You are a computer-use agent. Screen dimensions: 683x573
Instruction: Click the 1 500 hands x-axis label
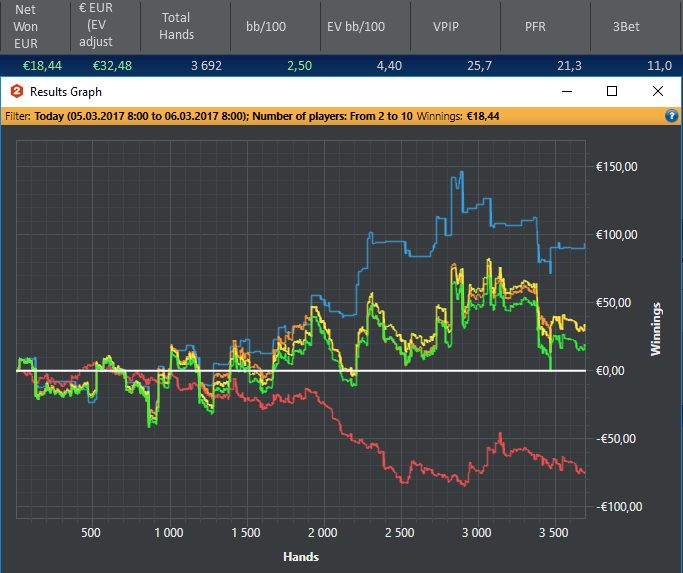tap(246, 532)
